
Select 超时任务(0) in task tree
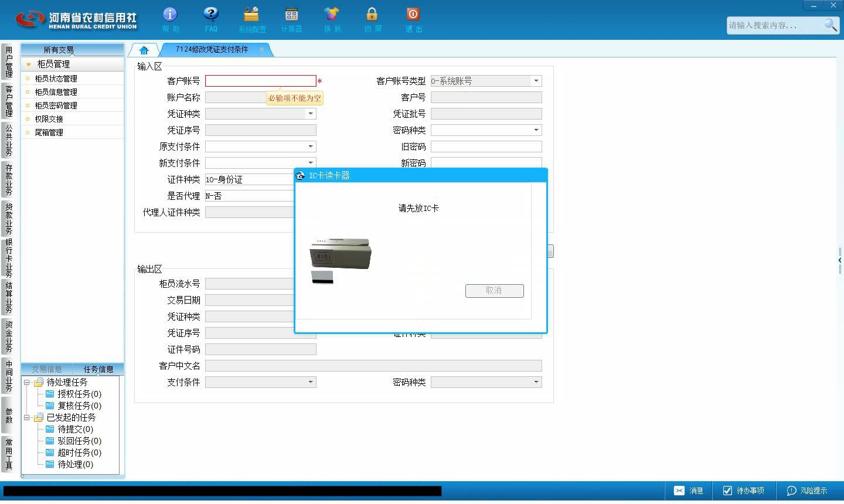pos(79,452)
